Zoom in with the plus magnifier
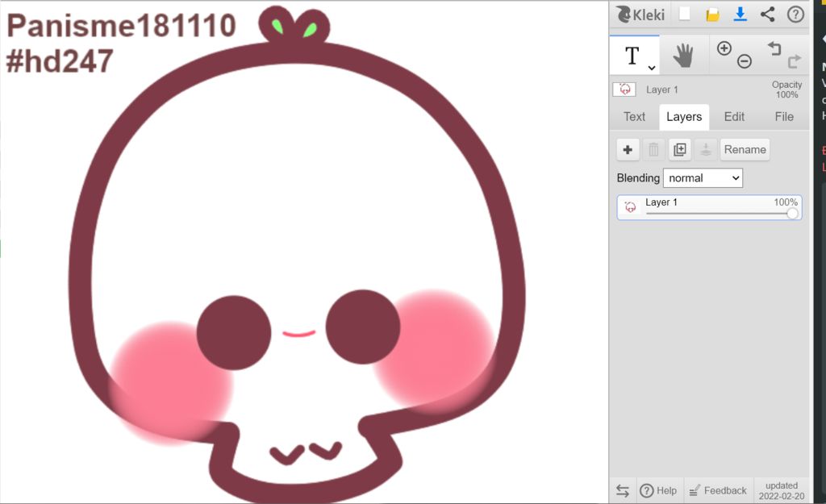This screenshot has height=504, width=826. click(724, 48)
